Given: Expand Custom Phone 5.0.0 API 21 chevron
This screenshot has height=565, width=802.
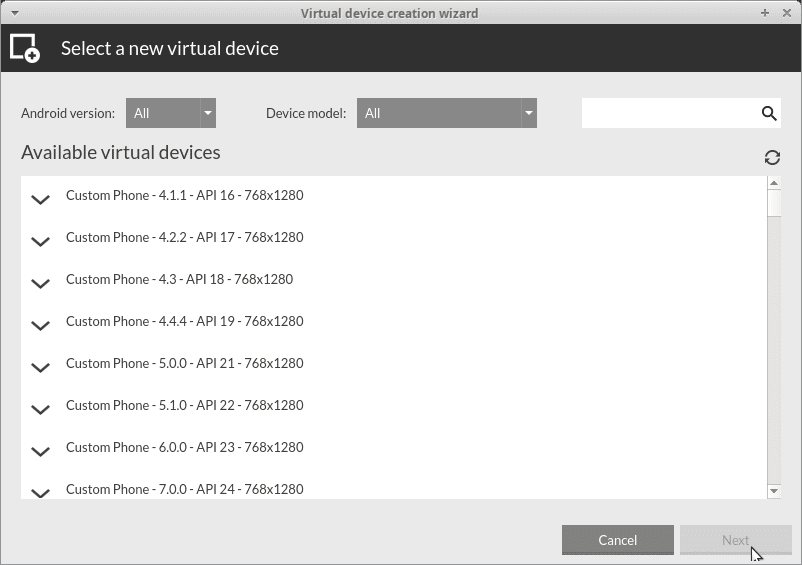Looking at the screenshot, I should tap(40, 367).
